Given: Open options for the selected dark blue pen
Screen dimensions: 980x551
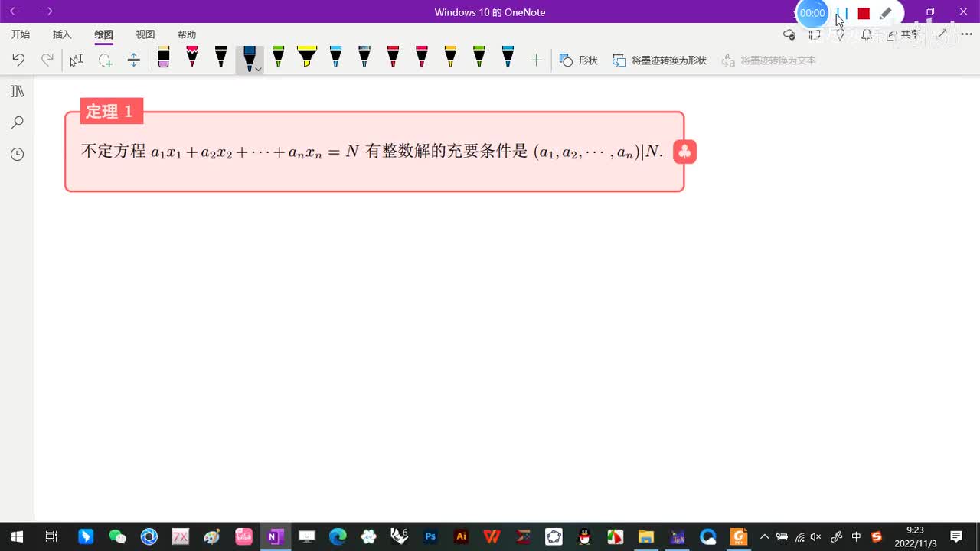Looking at the screenshot, I should coord(259,69).
